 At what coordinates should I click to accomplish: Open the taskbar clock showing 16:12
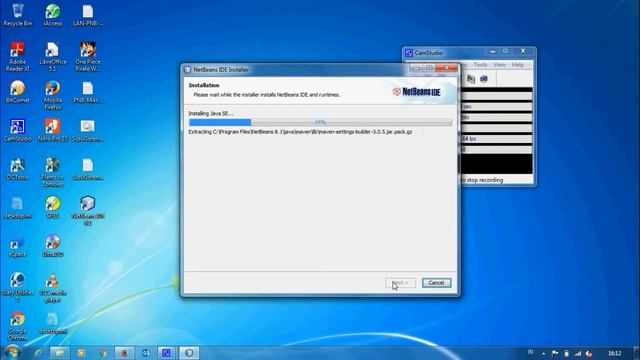(614, 353)
